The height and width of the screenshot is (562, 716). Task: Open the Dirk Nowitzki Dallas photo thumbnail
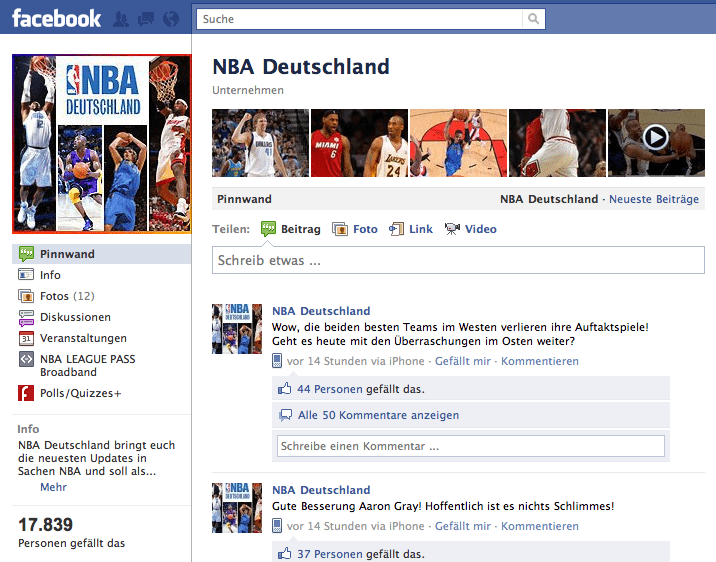(260, 142)
